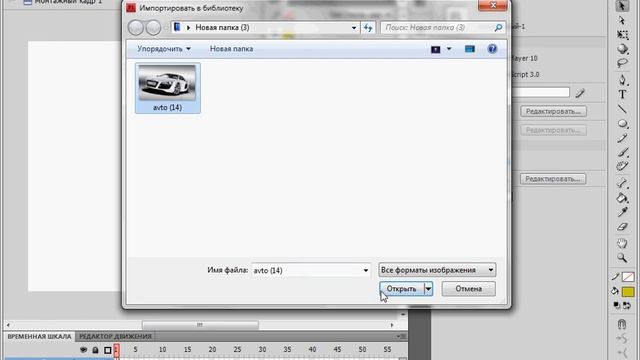Image resolution: width=640 pixels, height=360 pixels.
Task: Toggle outline display for all layers
Action: pos(107,350)
